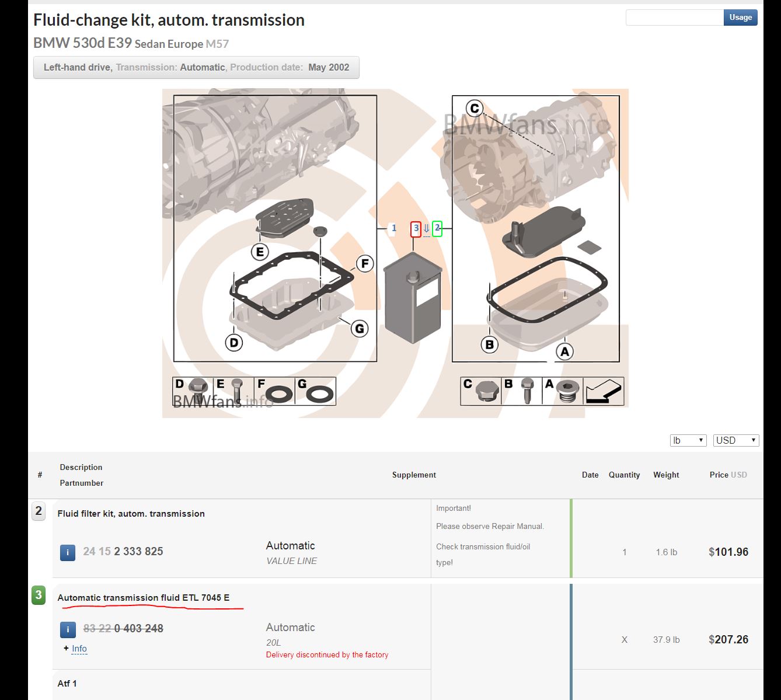781x700 pixels.
Task: Click the search input field next to Usage
Action: point(674,18)
